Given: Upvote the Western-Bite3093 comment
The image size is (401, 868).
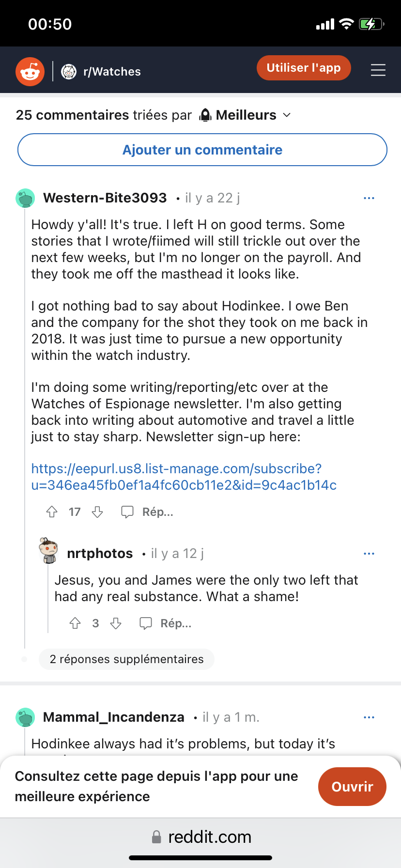Looking at the screenshot, I should [52, 512].
